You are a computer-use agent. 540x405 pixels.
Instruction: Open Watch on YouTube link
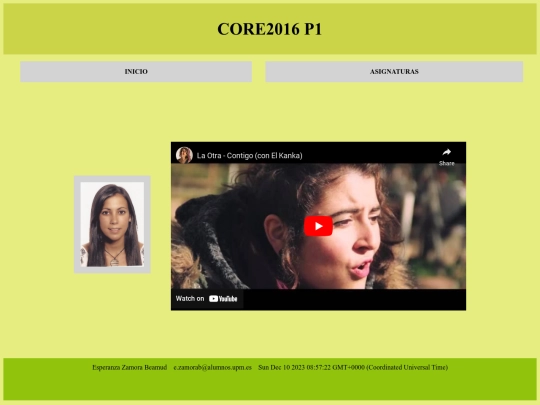(x=207, y=299)
